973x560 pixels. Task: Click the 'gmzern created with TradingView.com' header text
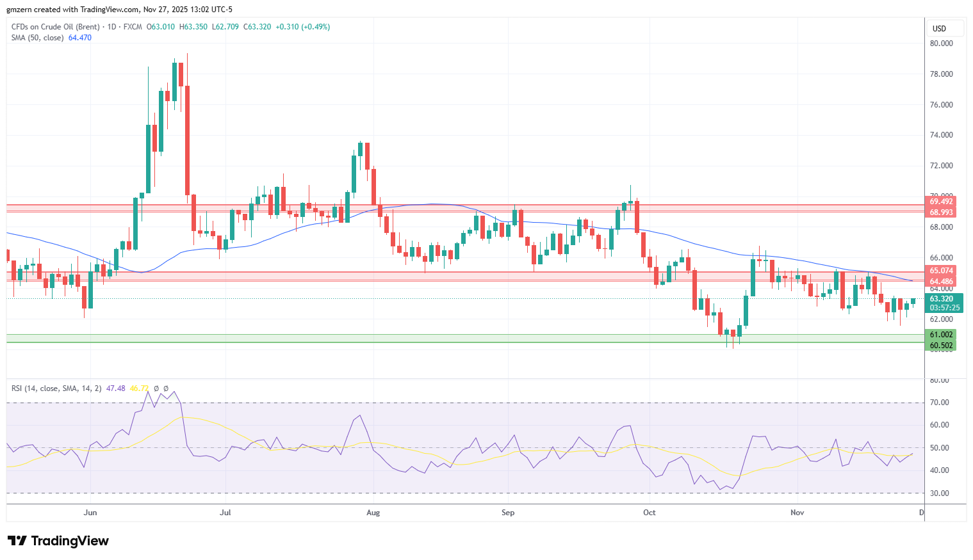72,10
